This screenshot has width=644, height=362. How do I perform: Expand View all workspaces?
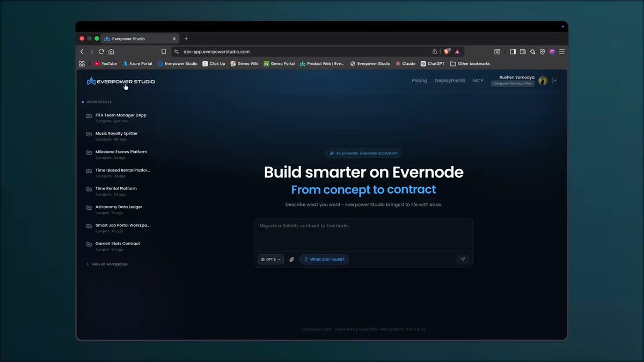coord(107,264)
